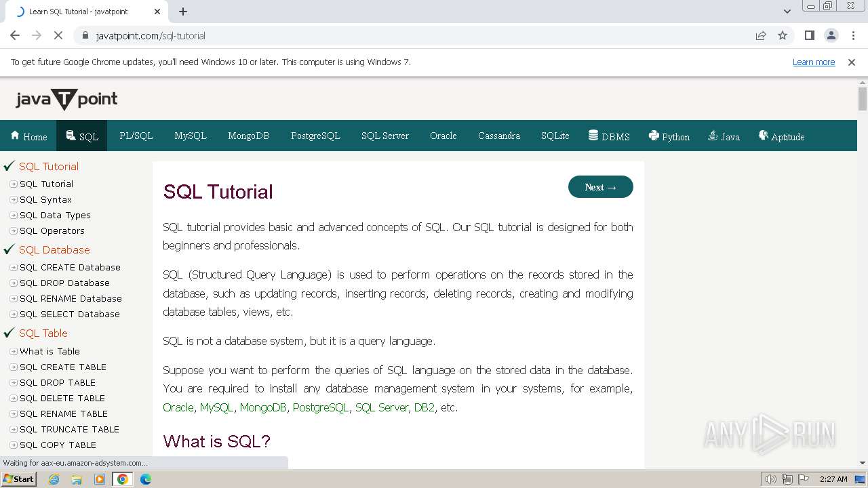The height and width of the screenshot is (488, 868).
Task: Click the page vertical scrollbar thumb
Action: pyautogui.click(x=863, y=99)
